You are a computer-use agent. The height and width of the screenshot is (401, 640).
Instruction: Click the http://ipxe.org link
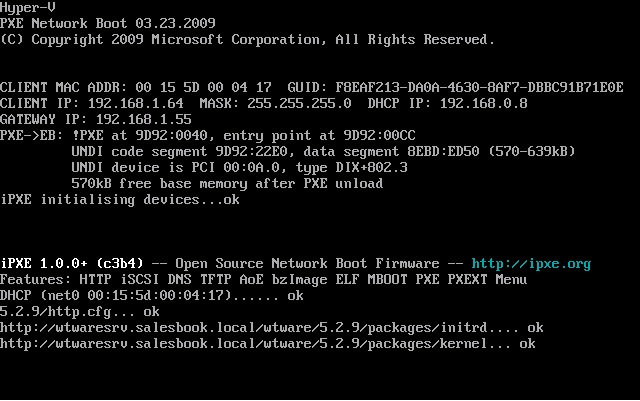click(x=531, y=264)
